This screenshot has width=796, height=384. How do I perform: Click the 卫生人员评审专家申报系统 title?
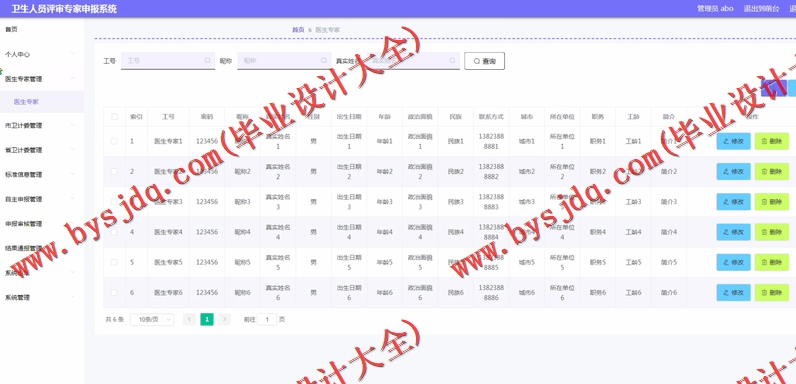(x=64, y=9)
